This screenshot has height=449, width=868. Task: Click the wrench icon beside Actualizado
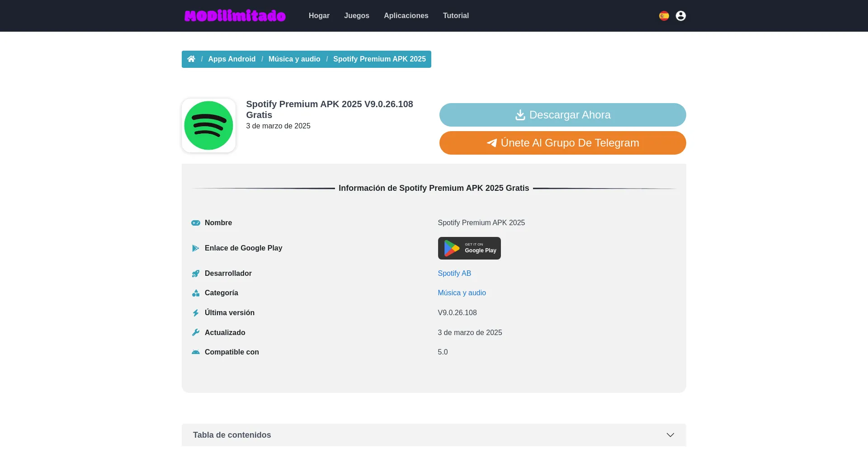[195, 332]
